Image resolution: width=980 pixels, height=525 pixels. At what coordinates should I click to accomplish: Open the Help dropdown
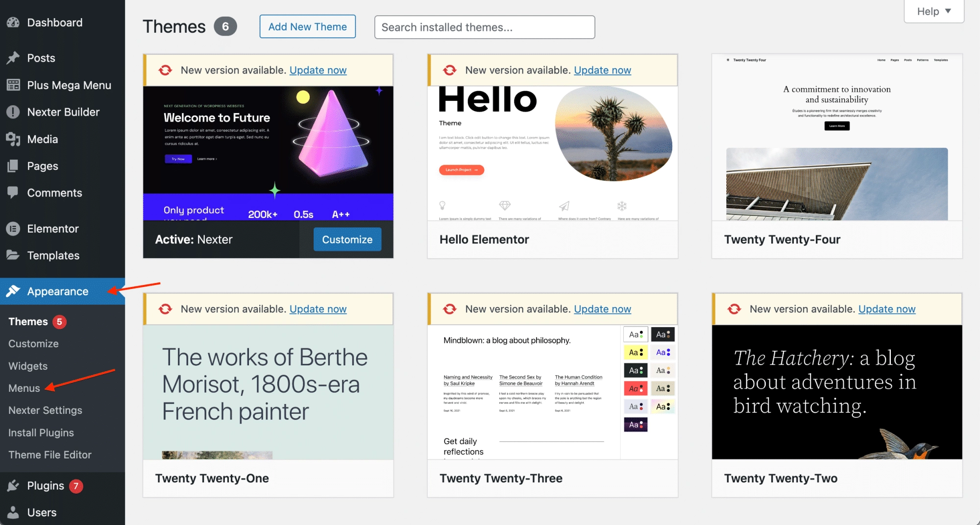tap(933, 11)
